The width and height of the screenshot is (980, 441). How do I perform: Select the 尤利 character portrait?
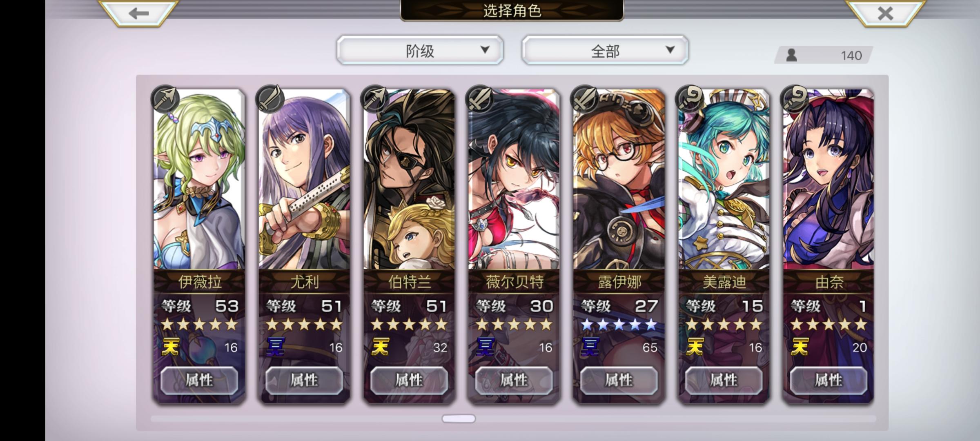click(x=304, y=180)
